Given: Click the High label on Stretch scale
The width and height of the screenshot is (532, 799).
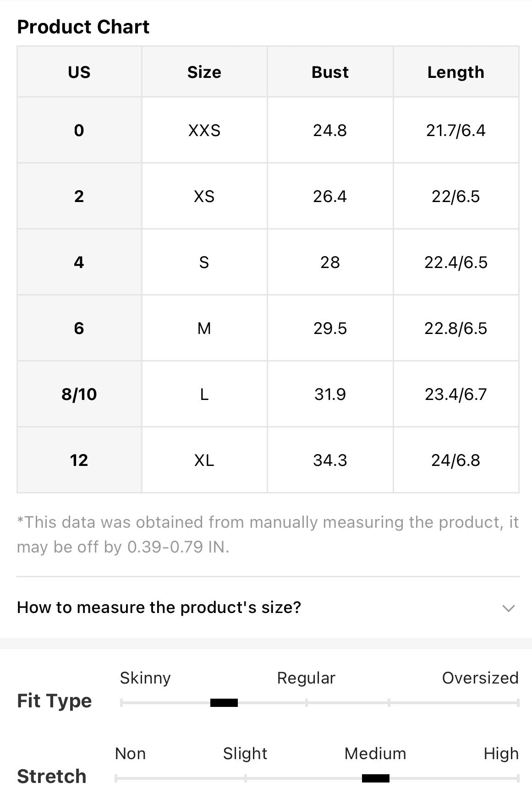Looking at the screenshot, I should click(501, 754).
